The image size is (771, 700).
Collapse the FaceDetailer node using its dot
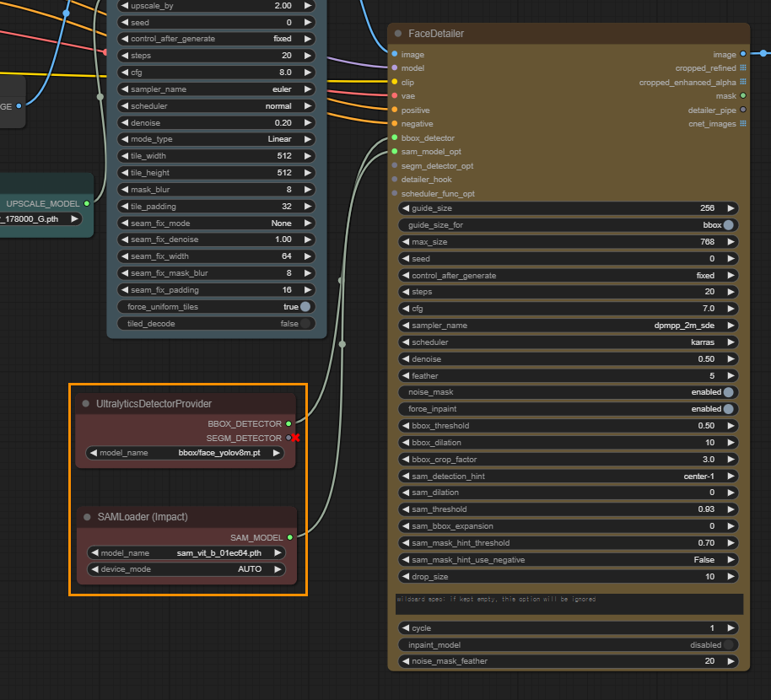[x=398, y=34]
